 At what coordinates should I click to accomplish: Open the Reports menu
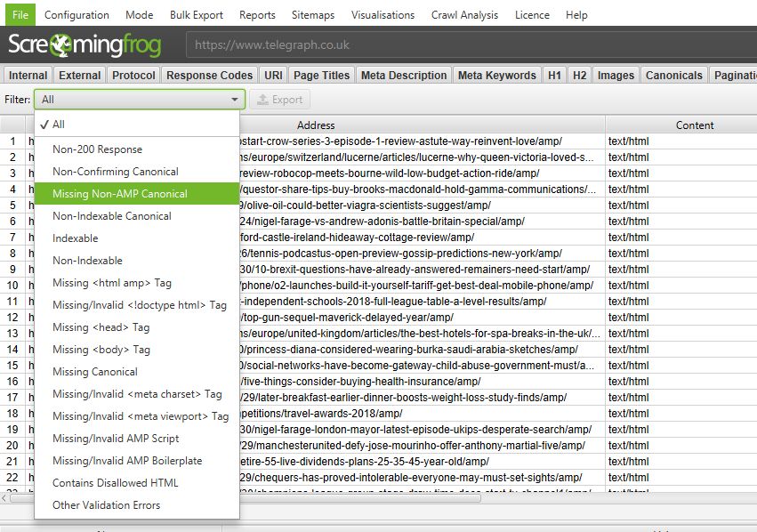point(257,14)
